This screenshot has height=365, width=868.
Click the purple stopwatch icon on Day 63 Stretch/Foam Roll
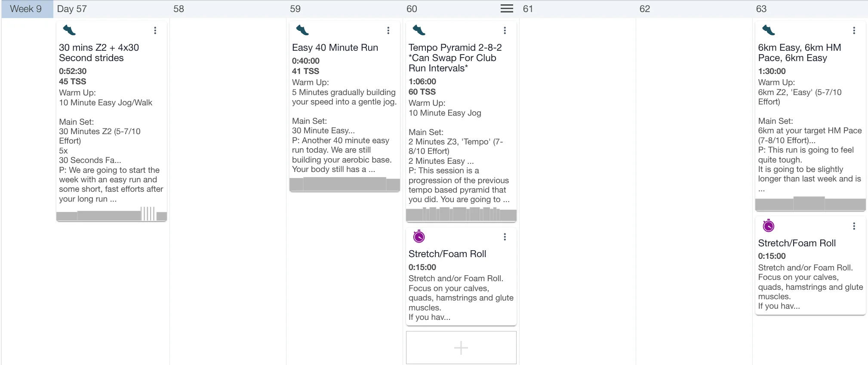[x=769, y=226]
